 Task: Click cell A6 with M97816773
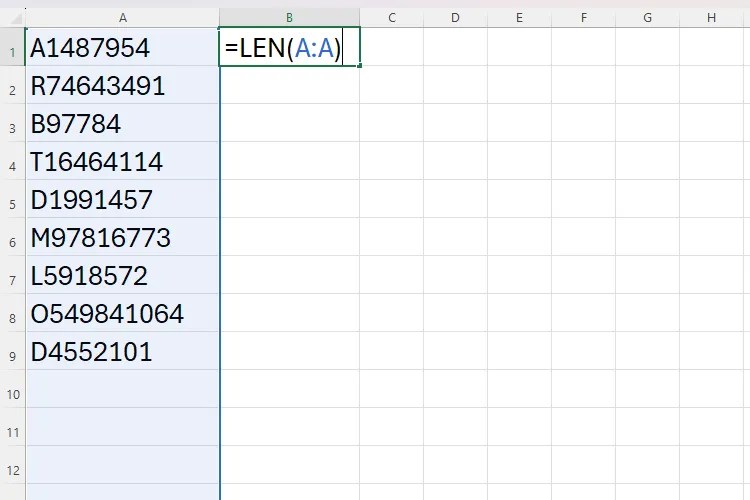(122, 238)
